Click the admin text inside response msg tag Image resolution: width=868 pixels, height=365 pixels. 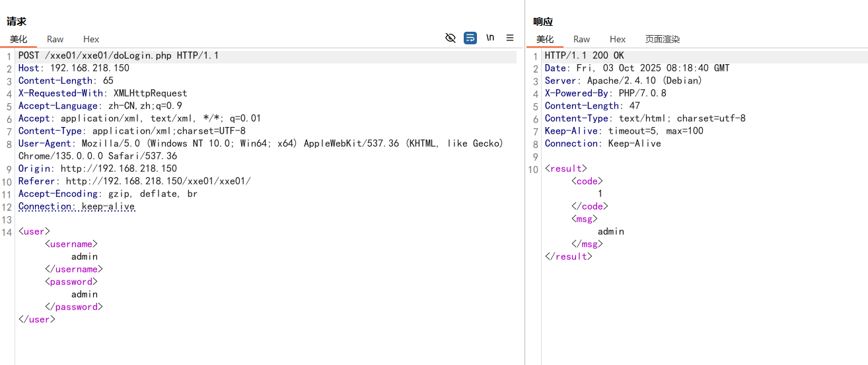click(610, 231)
